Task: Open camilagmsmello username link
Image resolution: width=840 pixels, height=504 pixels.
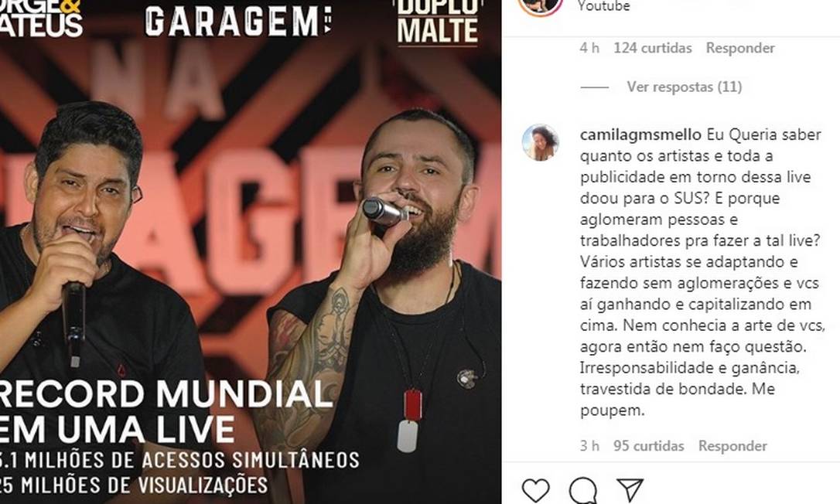Action: (x=640, y=135)
